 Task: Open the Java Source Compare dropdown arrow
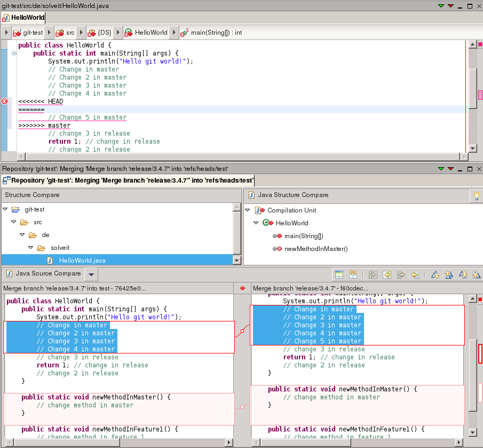91,274
